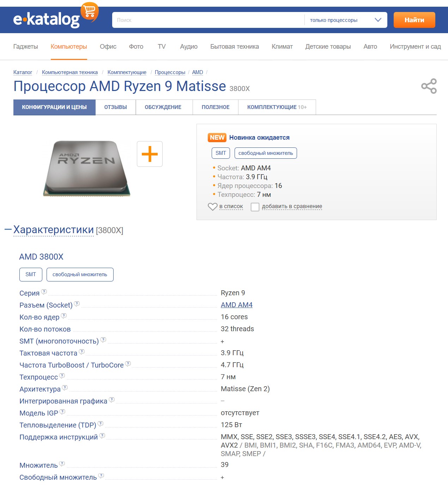The image size is (448, 485).
Task: Switch to the Полезное tab
Action: pos(216,107)
